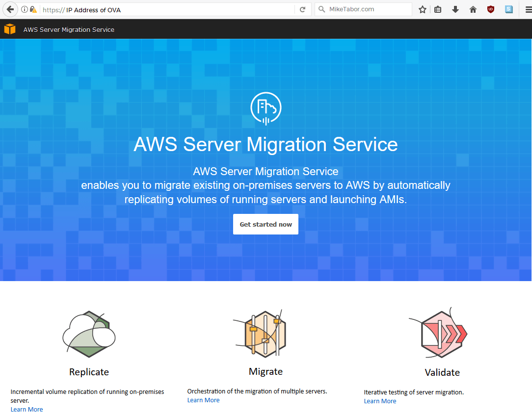Screen dimensions: 532x416
Task: Focus the MikeTabor.com search field
Action: [363, 9]
